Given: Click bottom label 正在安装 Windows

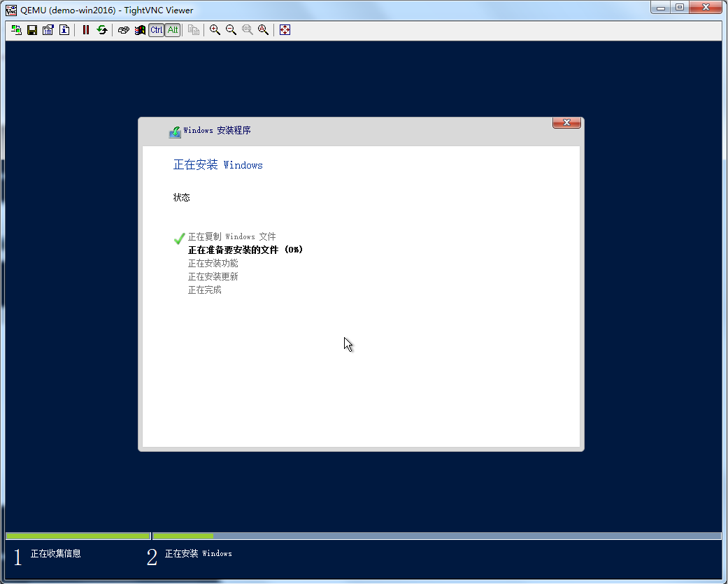Looking at the screenshot, I should [198, 553].
